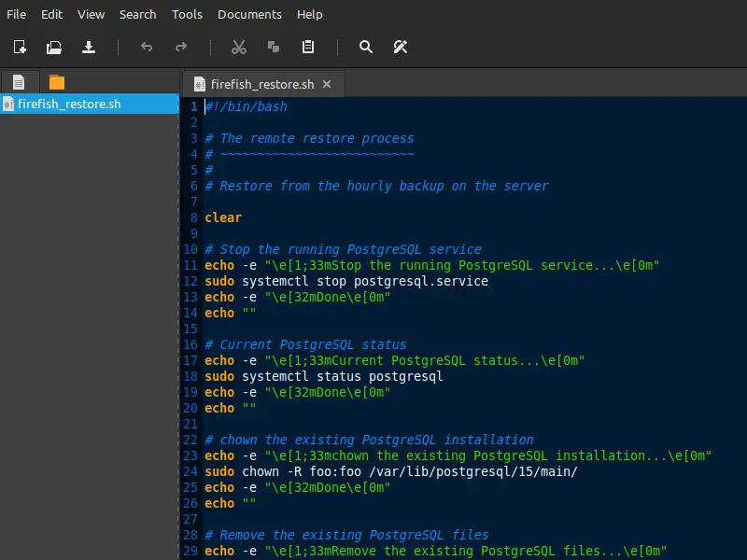Click the Open file toolbar icon
Image resolution: width=747 pixels, height=560 pixels.
54,47
